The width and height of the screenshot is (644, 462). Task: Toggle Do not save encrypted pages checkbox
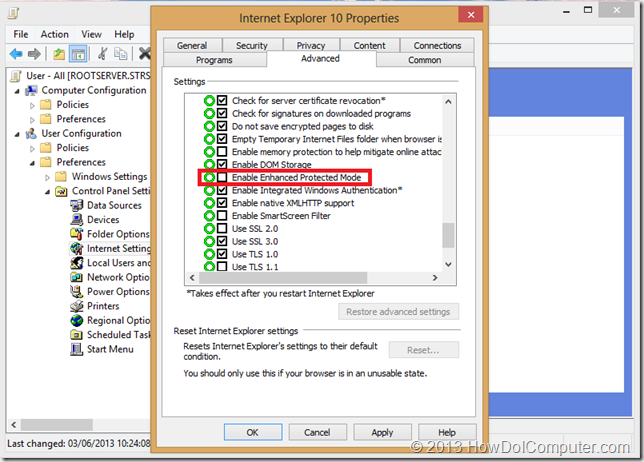(x=222, y=126)
